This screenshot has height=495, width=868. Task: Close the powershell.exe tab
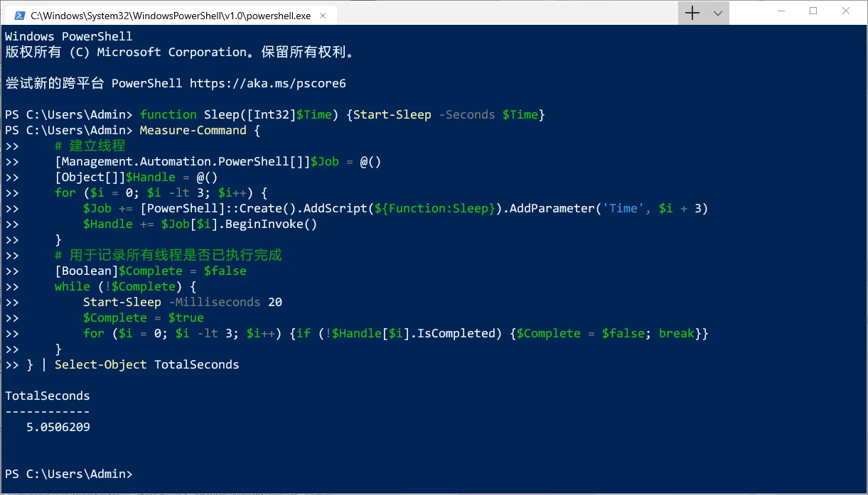(x=323, y=14)
